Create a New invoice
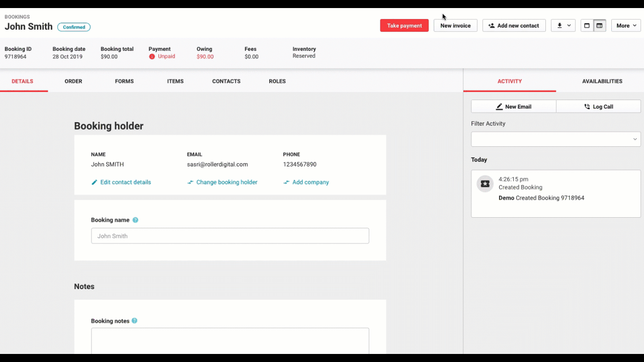 coord(455,26)
